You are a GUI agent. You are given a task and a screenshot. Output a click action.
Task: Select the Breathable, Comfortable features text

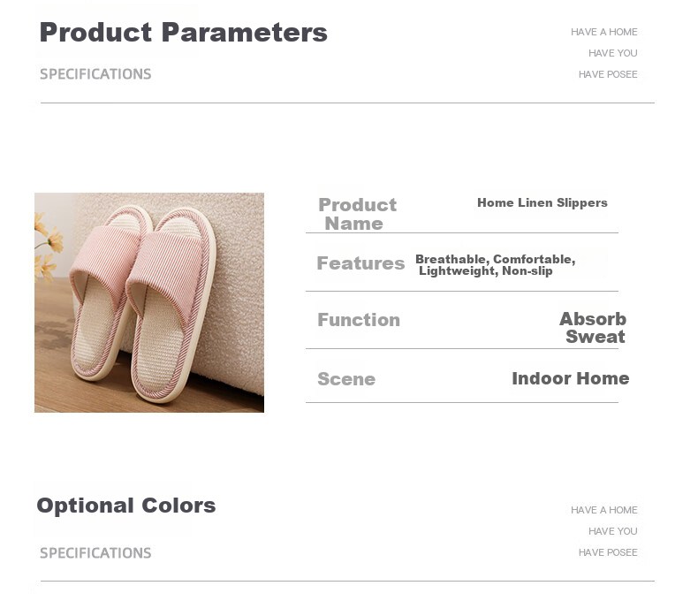[x=495, y=259]
